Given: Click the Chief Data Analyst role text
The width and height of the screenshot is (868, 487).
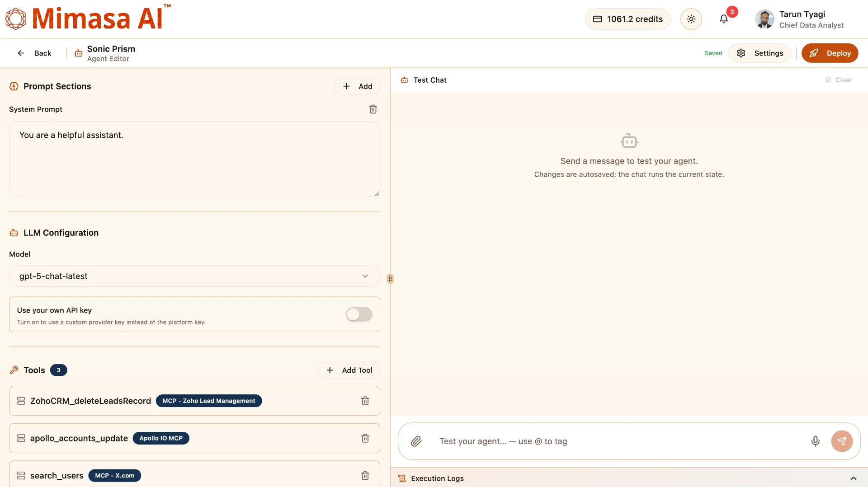Looking at the screenshot, I should click(811, 25).
